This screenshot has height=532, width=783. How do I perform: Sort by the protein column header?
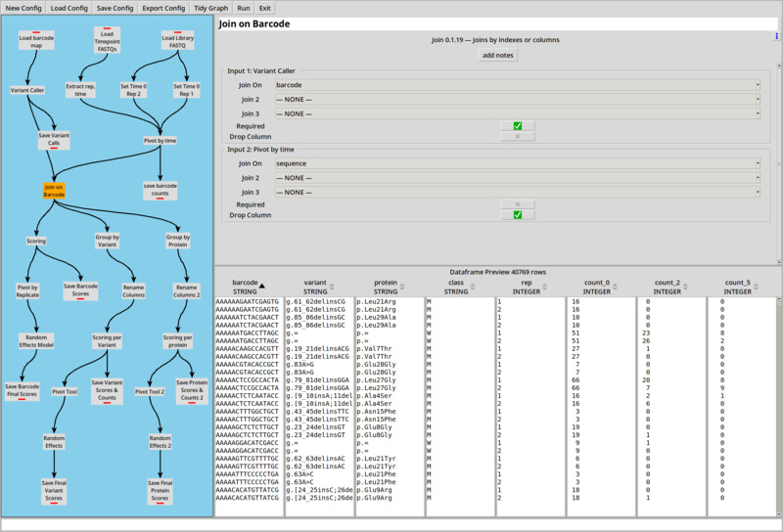pos(389,287)
